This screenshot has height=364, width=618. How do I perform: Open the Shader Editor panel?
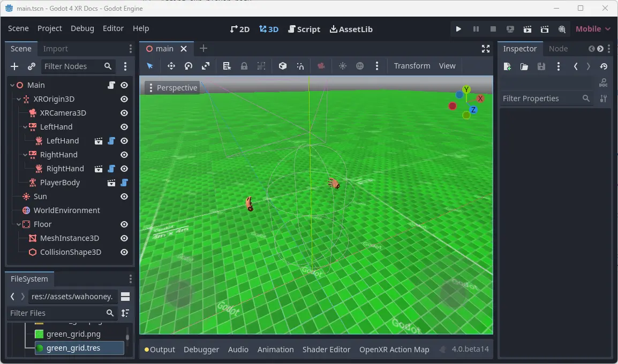tap(326, 349)
